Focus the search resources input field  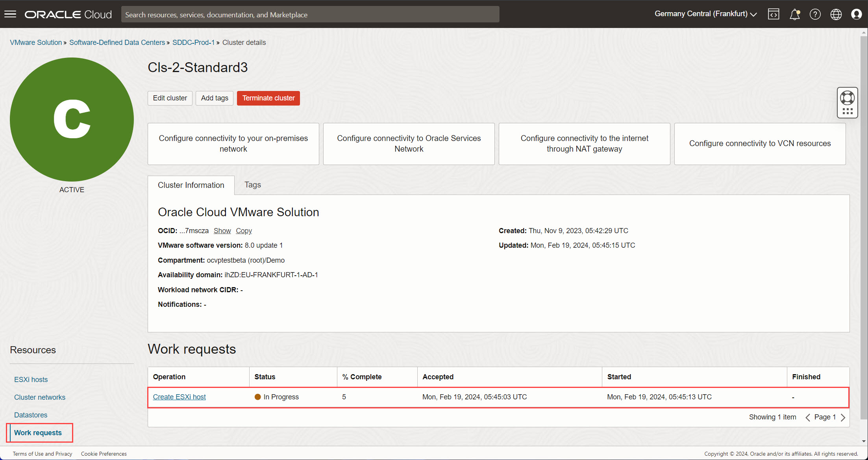(310, 15)
